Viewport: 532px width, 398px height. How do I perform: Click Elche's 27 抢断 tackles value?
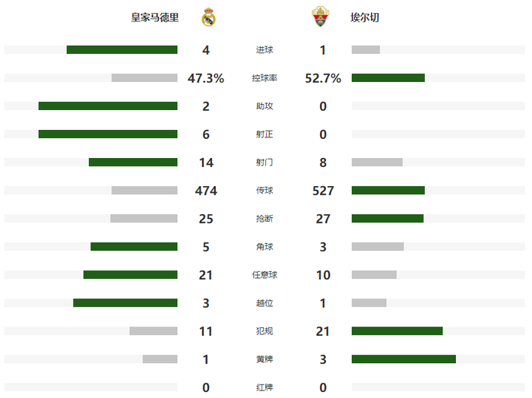point(323,219)
